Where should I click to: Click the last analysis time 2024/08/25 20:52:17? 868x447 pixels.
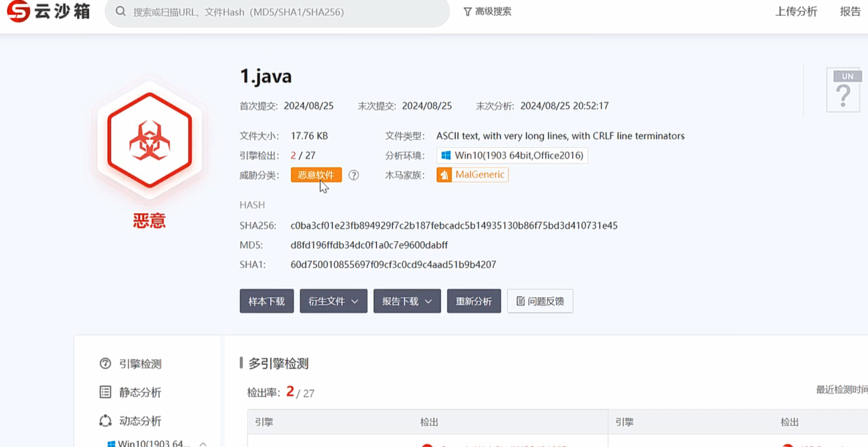(565, 106)
